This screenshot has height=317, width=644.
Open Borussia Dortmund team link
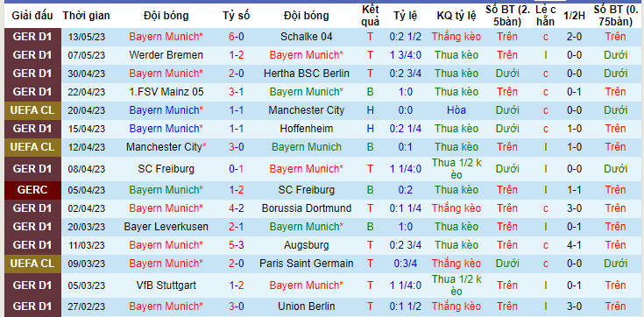[307, 208]
